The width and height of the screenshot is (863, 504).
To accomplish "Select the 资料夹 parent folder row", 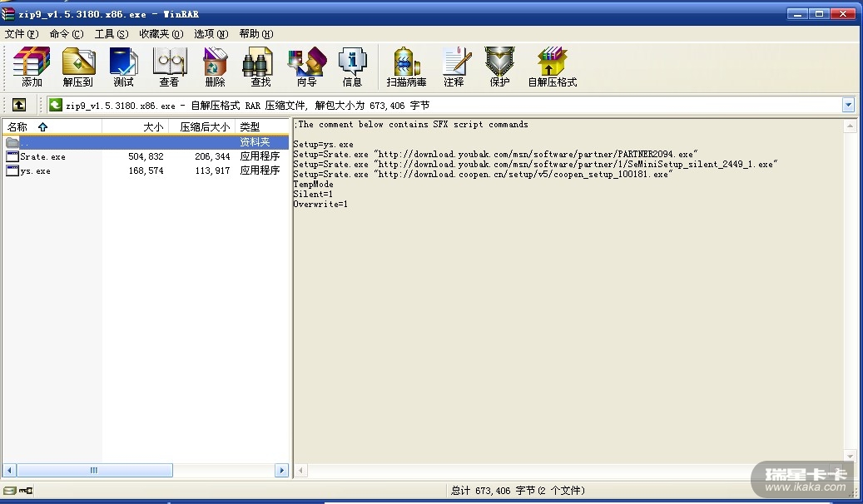I will click(x=146, y=142).
